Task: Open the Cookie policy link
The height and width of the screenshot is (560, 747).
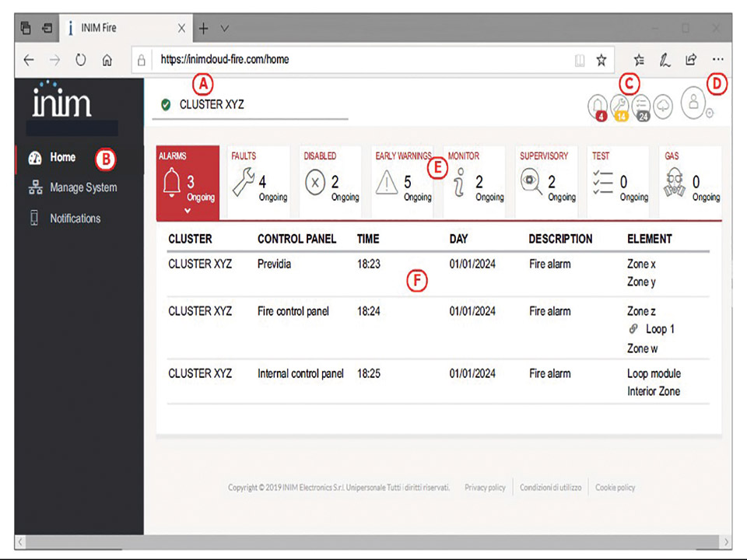Action: [615, 488]
